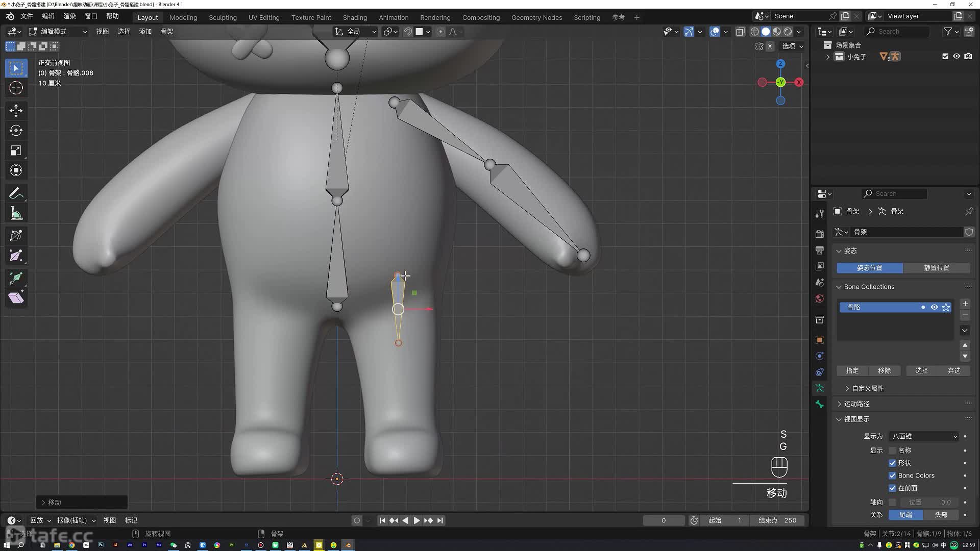The image size is (980, 551).
Task: Open the 渲染 menu
Action: point(69,16)
